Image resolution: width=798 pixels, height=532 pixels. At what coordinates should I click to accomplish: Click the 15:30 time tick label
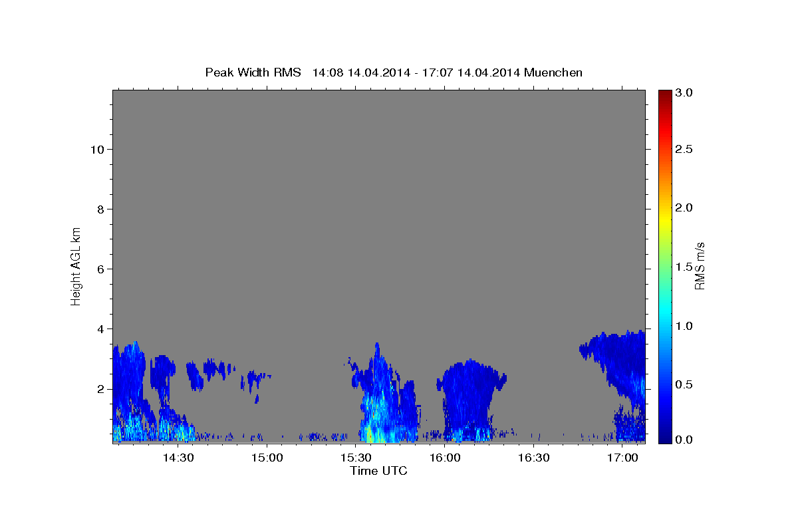tap(356, 458)
